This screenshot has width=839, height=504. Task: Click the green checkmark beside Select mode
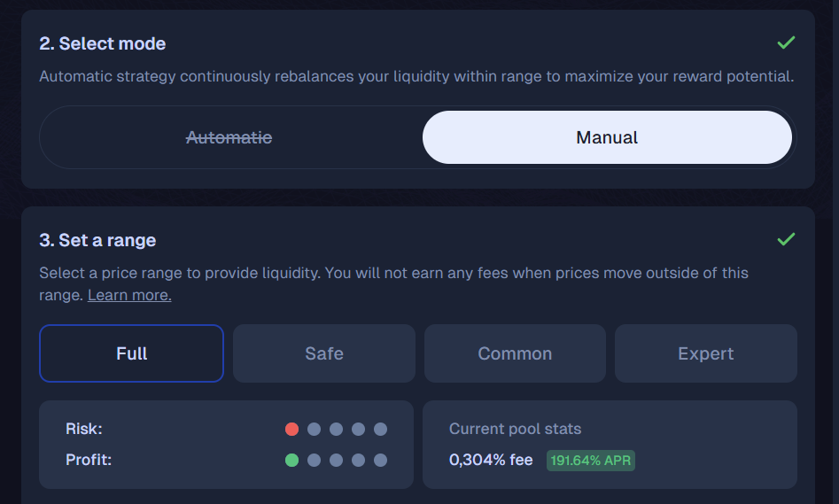coord(786,43)
